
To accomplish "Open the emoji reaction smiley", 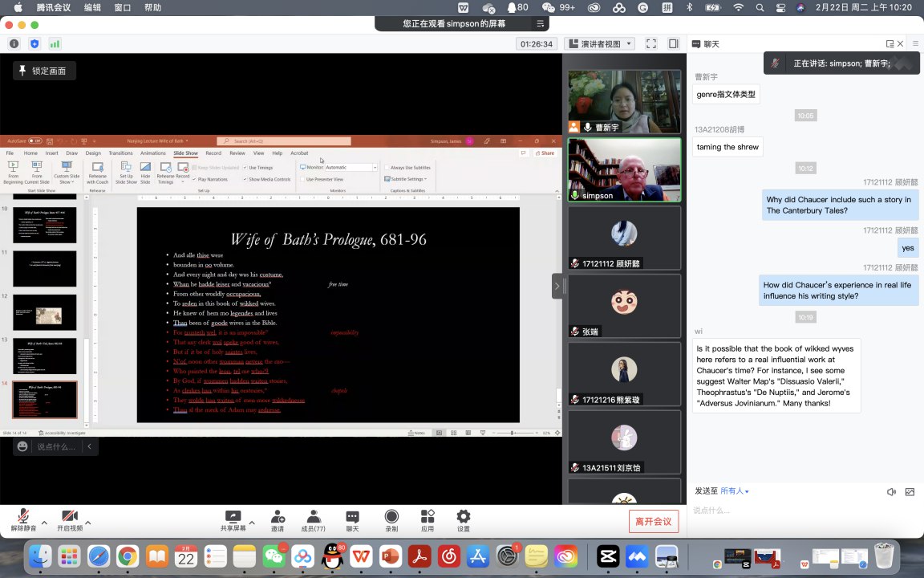I will pyautogui.click(x=22, y=446).
